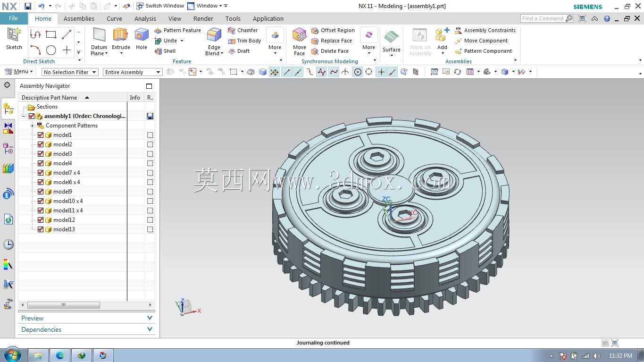Choose the Extrude tool
The width and height of the screenshot is (644, 362).
pyautogui.click(x=121, y=42)
